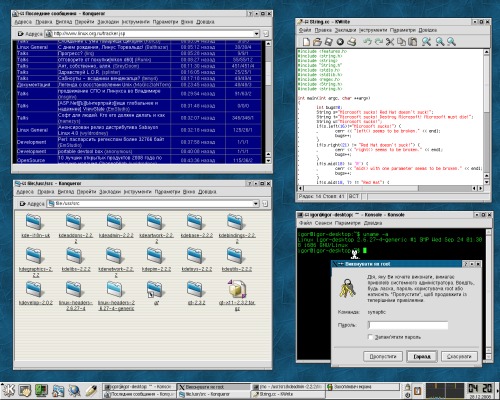Click the Paste clipboard icon in KWrite
The width and height of the screenshot is (500, 400).
coord(413,42)
